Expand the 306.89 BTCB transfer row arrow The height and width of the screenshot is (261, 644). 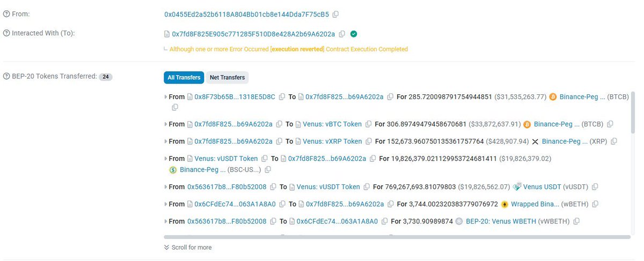(x=166, y=124)
